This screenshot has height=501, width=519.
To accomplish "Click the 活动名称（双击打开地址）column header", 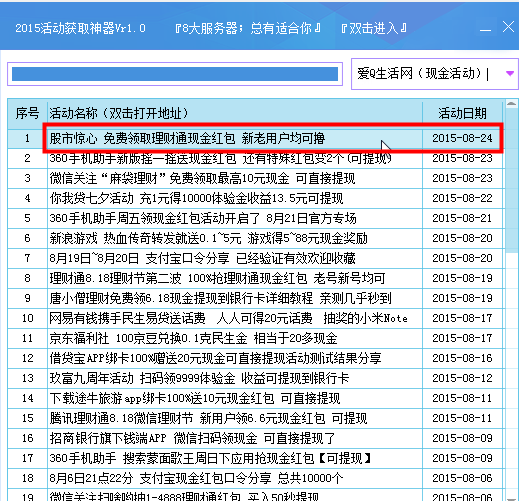I will [x=235, y=114].
